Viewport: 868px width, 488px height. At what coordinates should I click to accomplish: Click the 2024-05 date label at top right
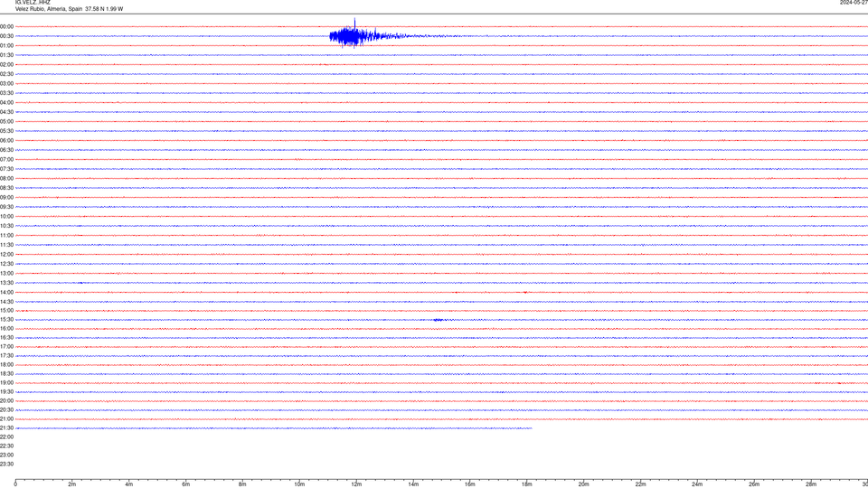(x=854, y=2)
